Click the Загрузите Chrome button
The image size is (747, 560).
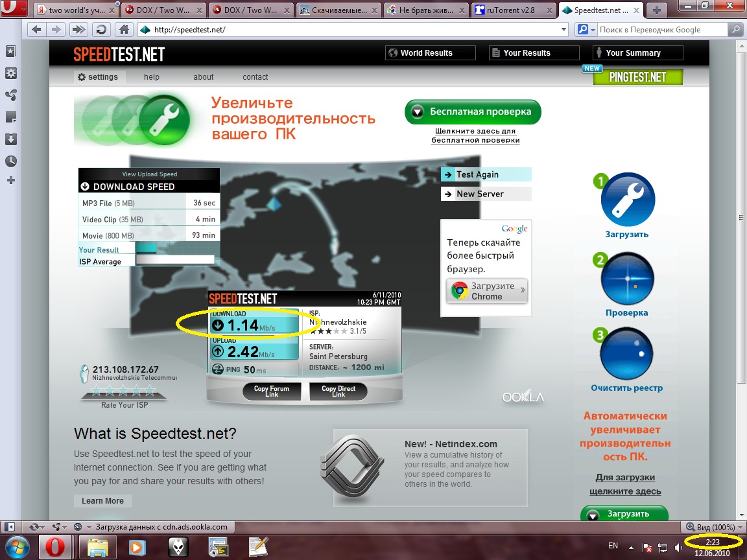pos(487,291)
